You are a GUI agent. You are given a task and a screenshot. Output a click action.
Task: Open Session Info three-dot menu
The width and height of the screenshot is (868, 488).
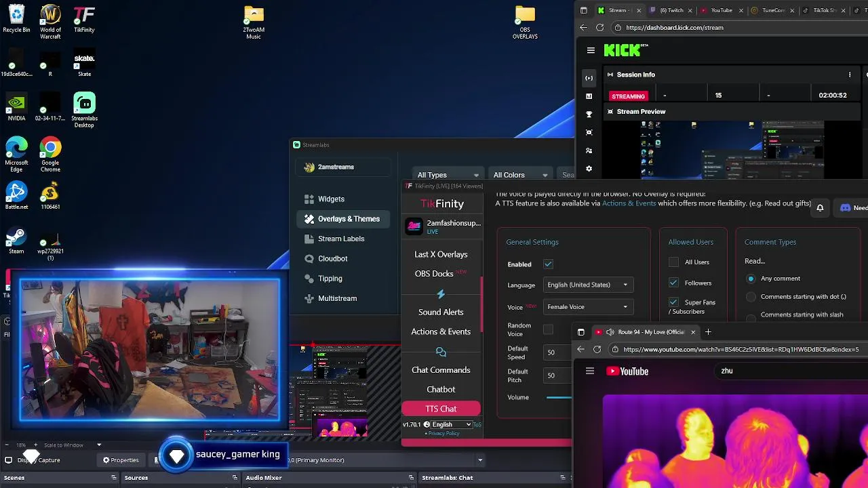click(850, 75)
